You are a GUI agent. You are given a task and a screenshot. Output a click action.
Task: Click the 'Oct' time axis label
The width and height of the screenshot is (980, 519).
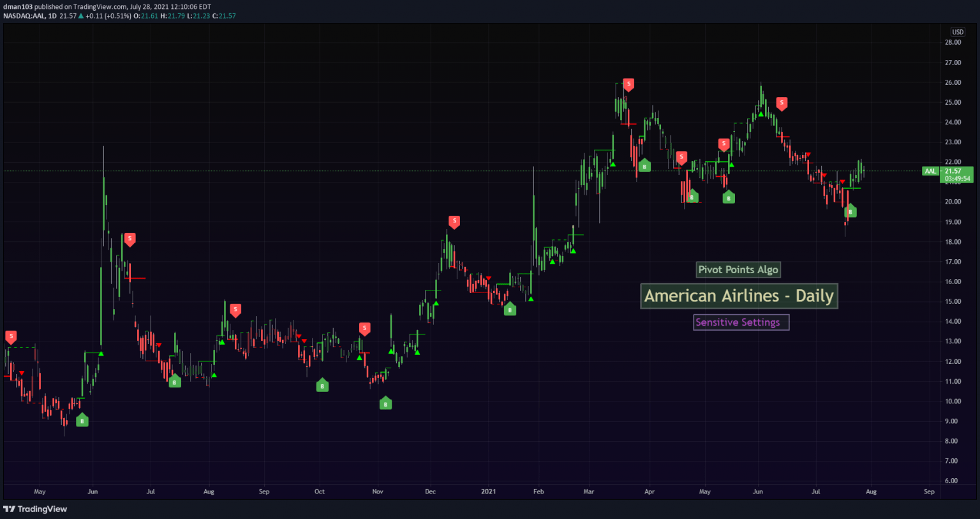pos(320,492)
